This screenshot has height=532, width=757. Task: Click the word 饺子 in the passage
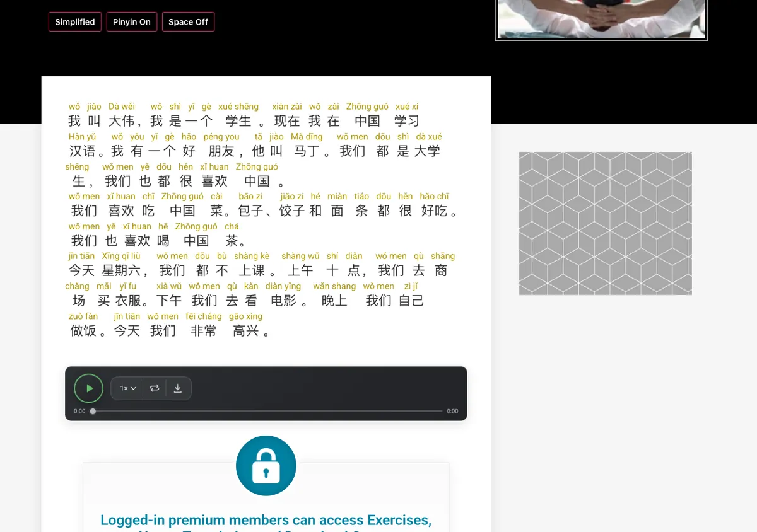coord(292,211)
